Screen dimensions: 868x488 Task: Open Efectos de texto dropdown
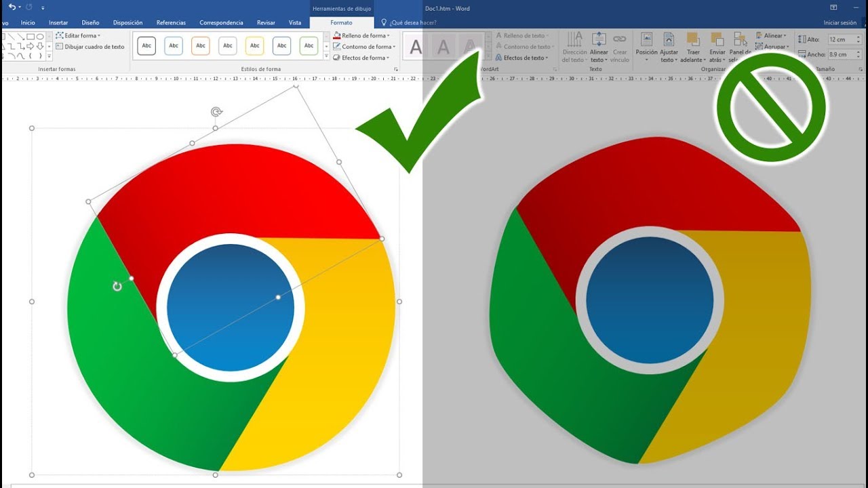coord(521,58)
